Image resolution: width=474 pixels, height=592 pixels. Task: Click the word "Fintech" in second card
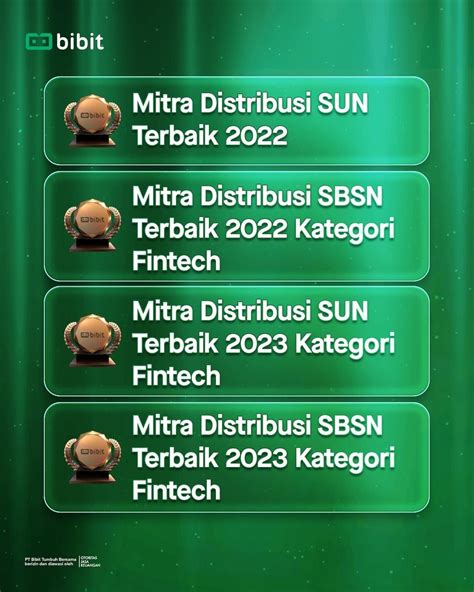click(176, 261)
